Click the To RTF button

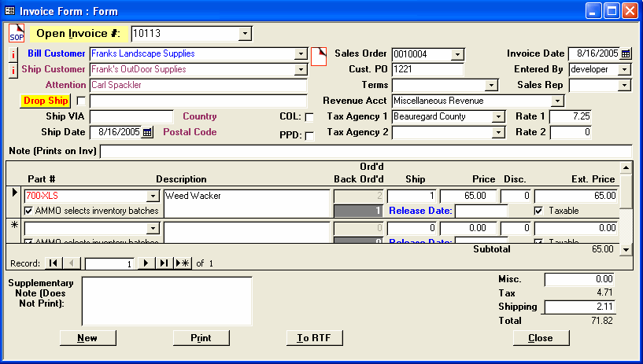pos(313,338)
